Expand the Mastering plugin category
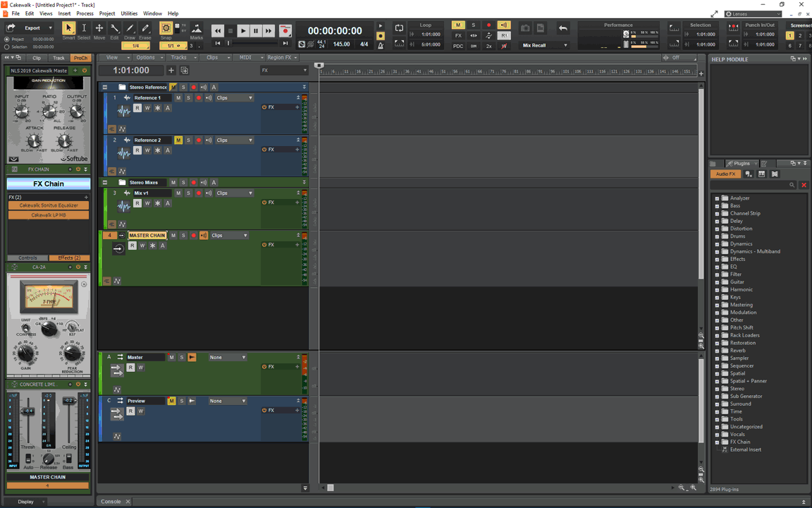Image resolution: width=812 pixels, height=508 pixels. coord(718,305)
